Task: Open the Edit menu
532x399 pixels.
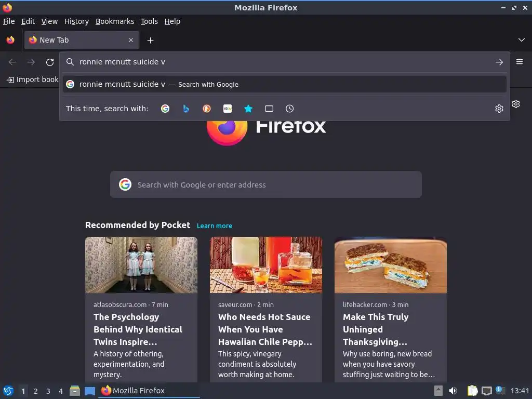Action: click(28, 21)
